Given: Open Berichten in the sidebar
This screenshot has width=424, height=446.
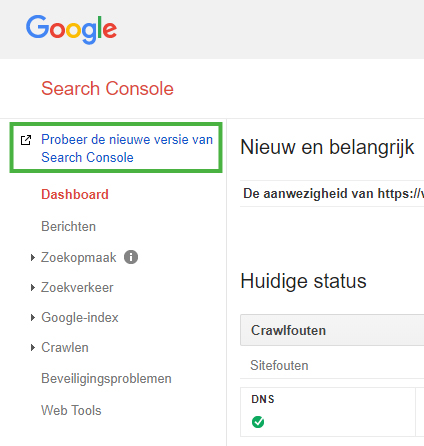Looking at the screenshot, I should click(68, 226).
